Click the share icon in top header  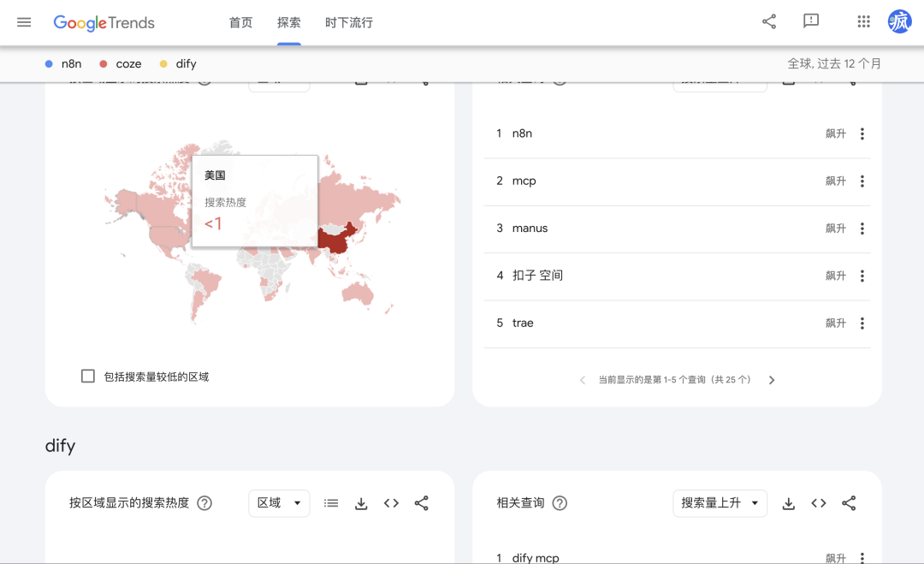coord(769,22)
